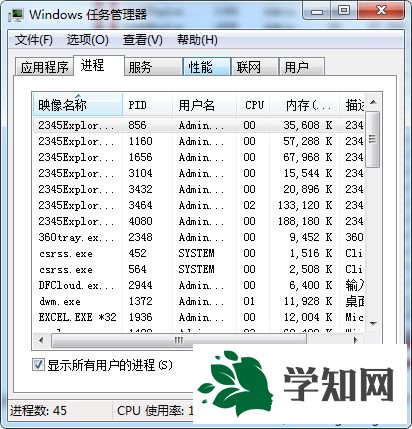This screenshot has height=429, width=412.
Task: Open the 文件(F) menu
Action: [x=34, y=40]
